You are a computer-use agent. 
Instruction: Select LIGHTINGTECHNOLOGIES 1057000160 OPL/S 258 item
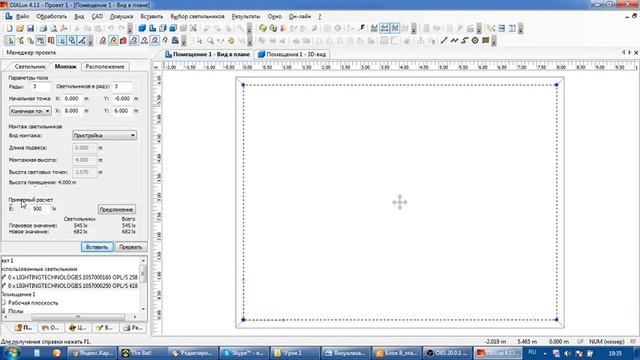click(x=72, y=278)
